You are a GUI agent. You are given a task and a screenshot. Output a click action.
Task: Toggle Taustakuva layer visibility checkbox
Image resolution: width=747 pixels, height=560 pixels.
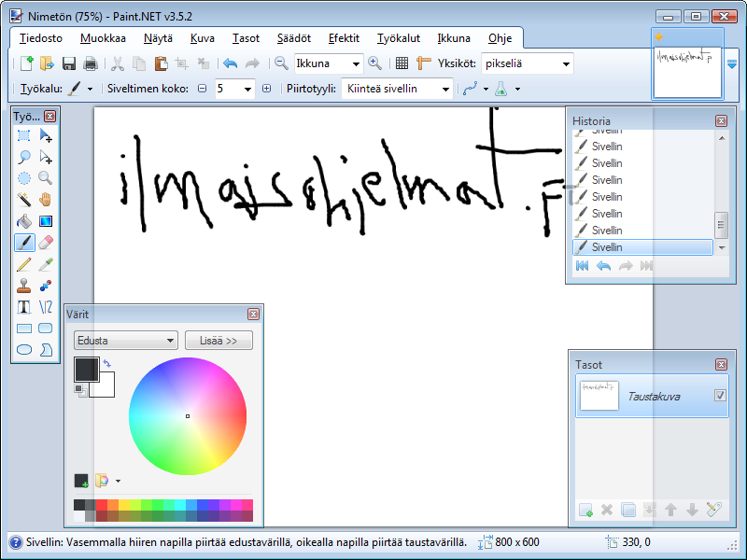point(720,395)
